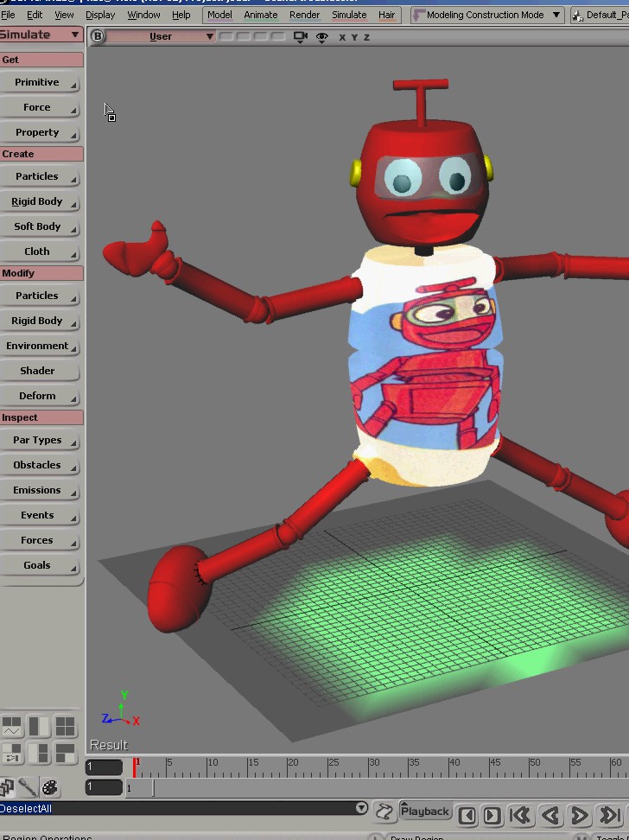Switch to the Animate toolbar

(261, 15)
